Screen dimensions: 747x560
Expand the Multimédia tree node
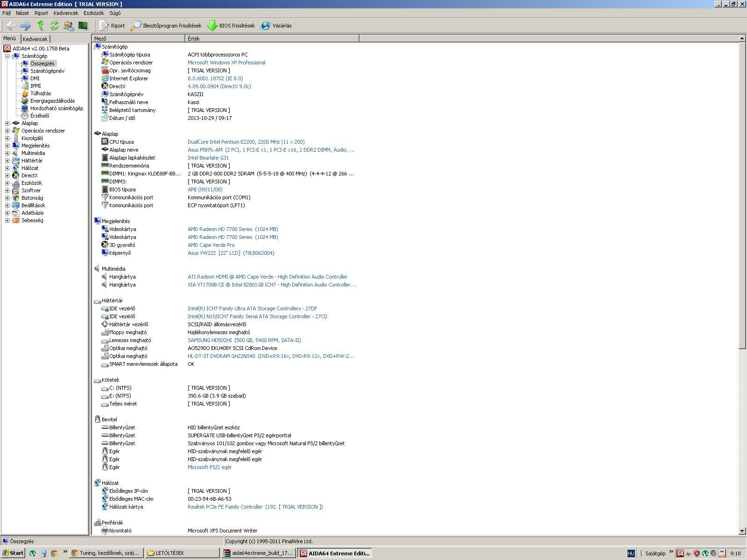pyautogui.click(x=7, y=153)
